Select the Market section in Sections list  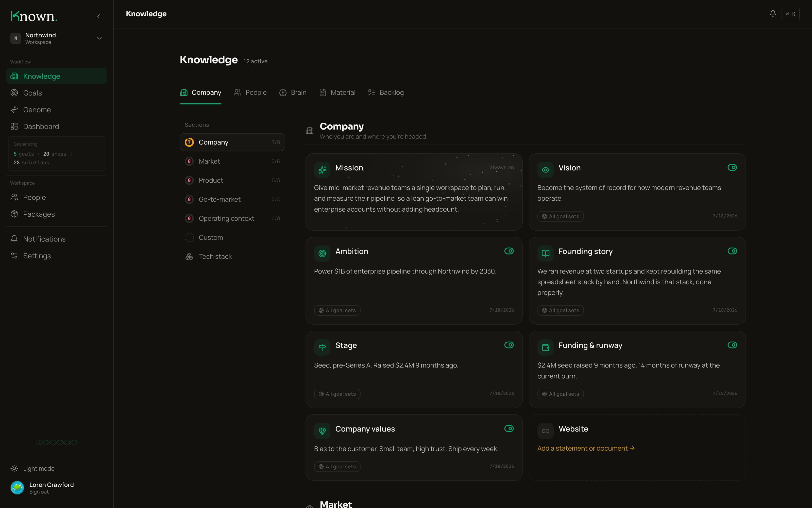pyautogui.click(x=232, y=161)
